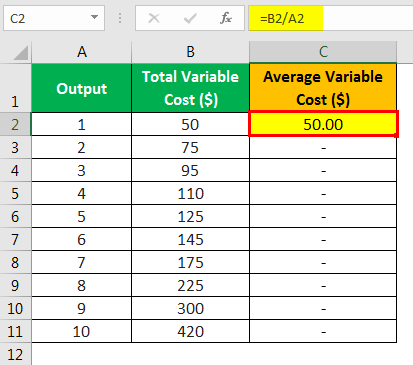
Task: Select row 7 header
Action: click(x=15, y=239)
